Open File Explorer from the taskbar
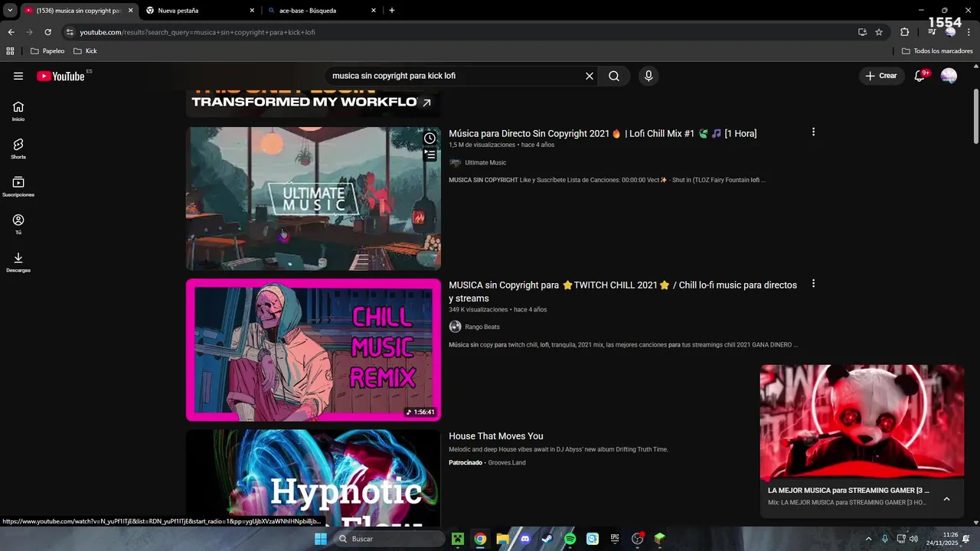Screen dimensions: 980x551 click(502, 539)
